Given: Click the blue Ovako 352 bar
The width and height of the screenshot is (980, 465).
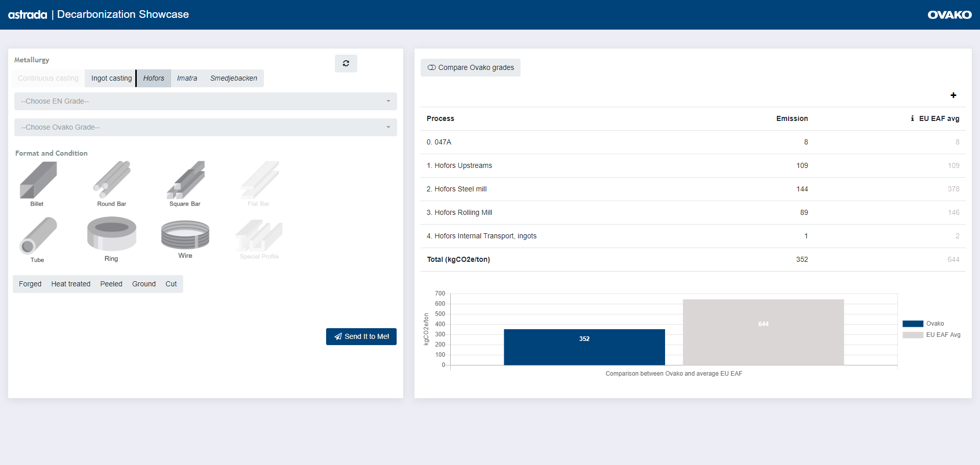Looking at the screenshot, I should pos(584,347).
